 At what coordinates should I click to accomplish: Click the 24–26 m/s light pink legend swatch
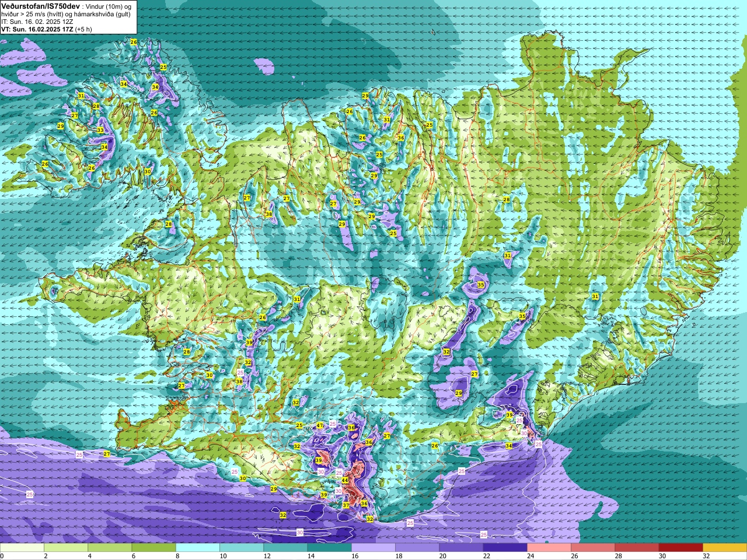click(x=549, y=548)
